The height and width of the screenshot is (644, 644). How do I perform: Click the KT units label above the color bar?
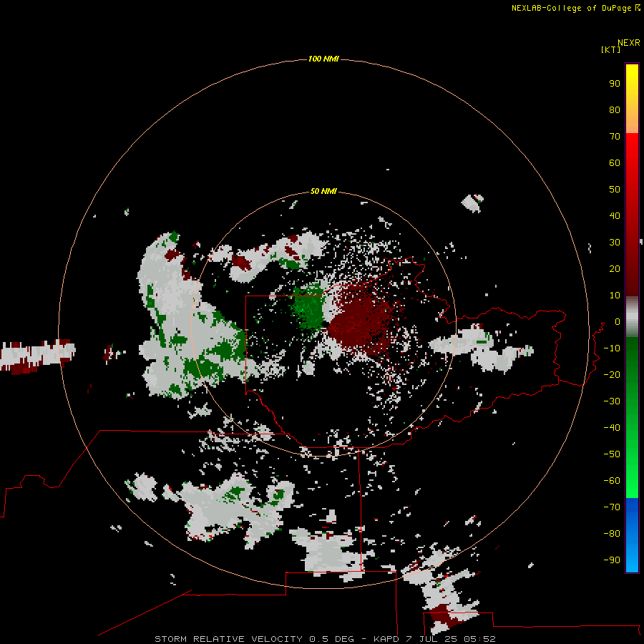click(611, 49)
